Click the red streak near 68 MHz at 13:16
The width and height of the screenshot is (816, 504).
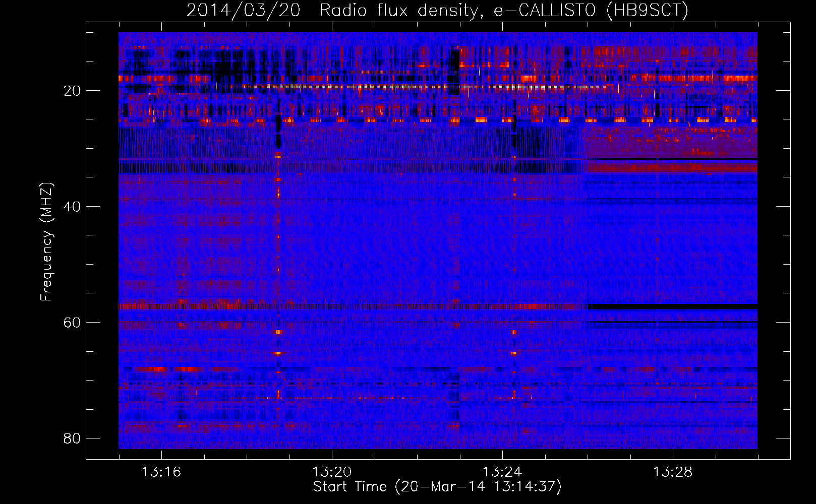tap(151, 369)
